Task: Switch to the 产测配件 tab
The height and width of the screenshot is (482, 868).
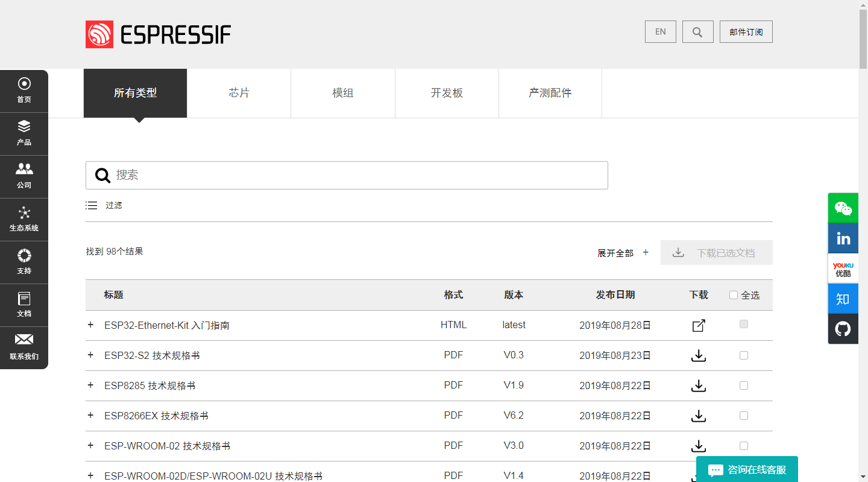Action: point(550,94)
